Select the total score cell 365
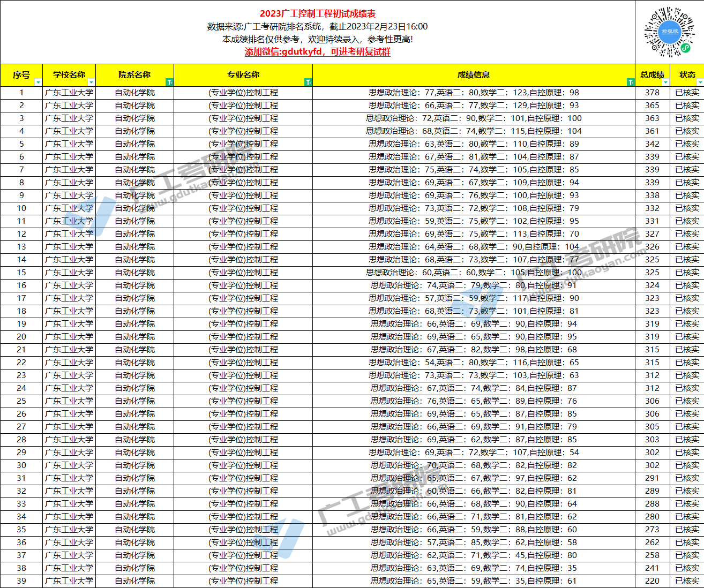Screen dimensions: 704x588 pyautogui.click(x=653, y=105)
